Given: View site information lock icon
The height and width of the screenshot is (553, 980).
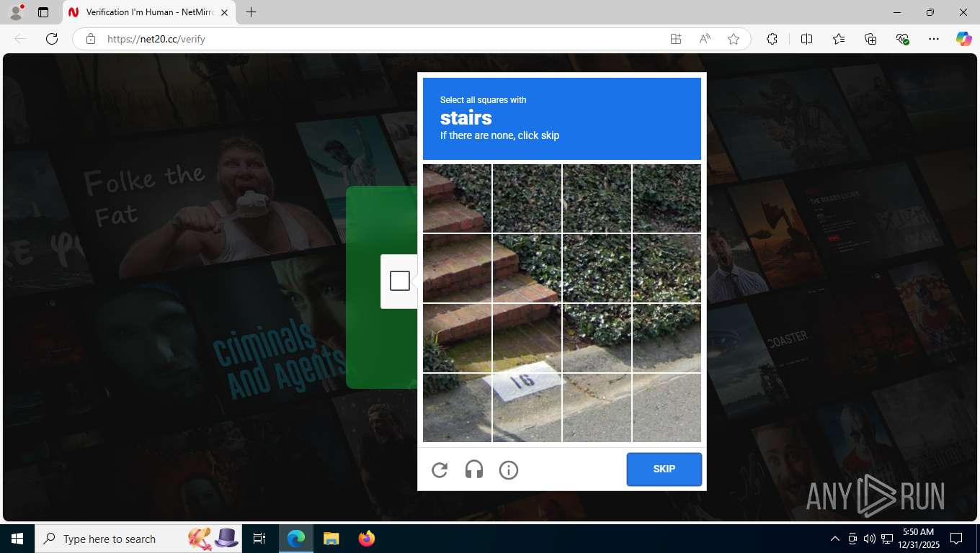Looking at the screenshot, I should [91, 39].
